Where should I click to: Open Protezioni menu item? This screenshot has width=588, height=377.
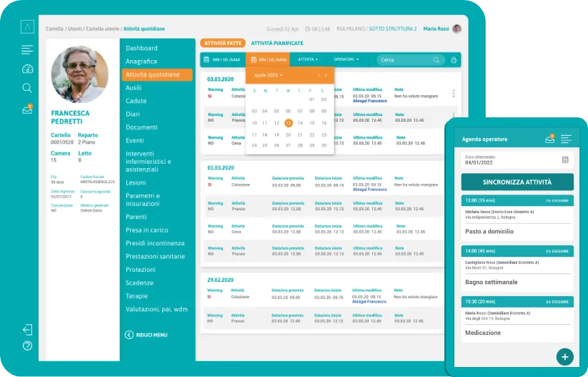[x=141, y=269]
